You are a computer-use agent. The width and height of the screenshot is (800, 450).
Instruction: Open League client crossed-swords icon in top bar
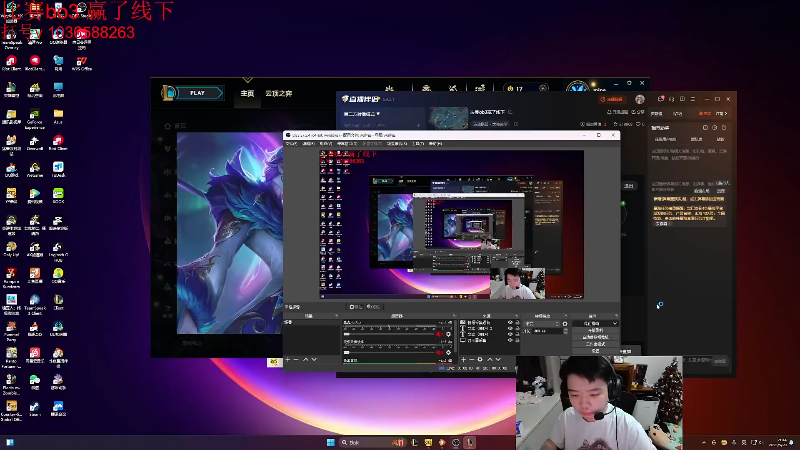coord(453,88)
